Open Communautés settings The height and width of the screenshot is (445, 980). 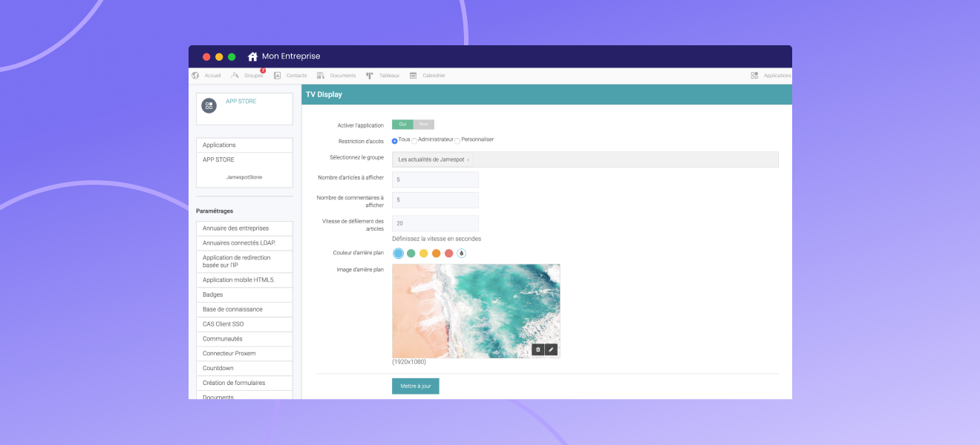point(244,339)
